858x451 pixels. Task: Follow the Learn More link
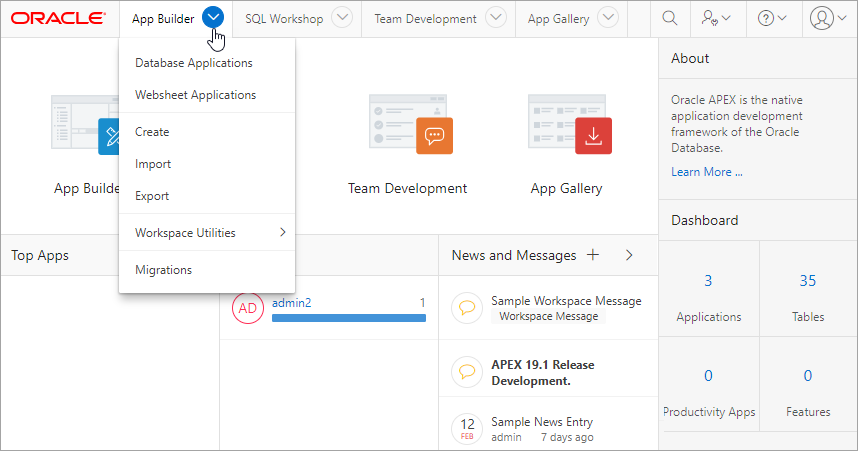coord(706,172)
